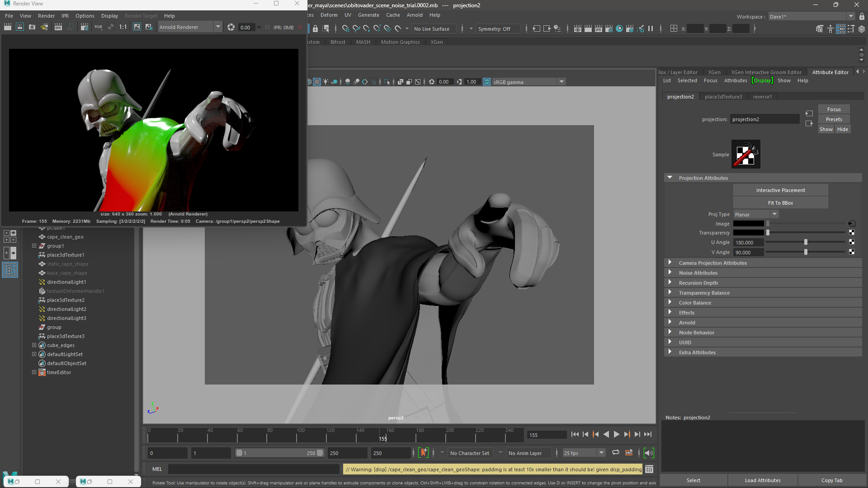Toggle the auto keyframe button

point(424,453)
